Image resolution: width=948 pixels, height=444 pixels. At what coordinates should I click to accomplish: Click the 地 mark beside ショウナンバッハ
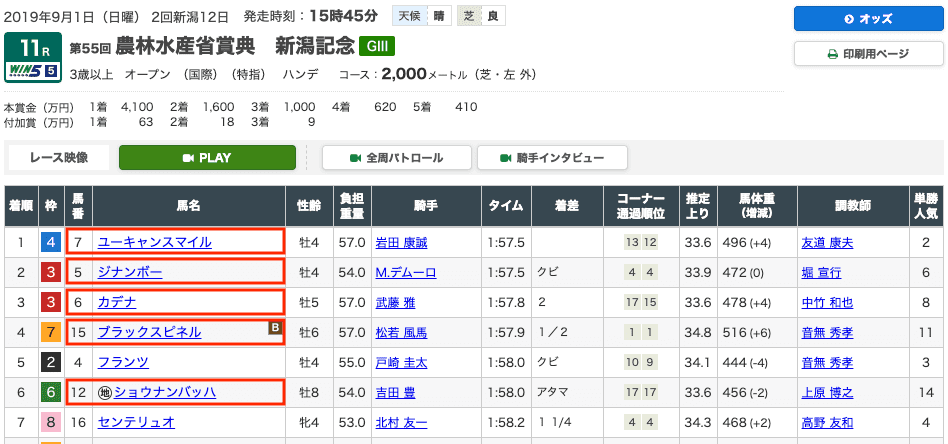105,393
